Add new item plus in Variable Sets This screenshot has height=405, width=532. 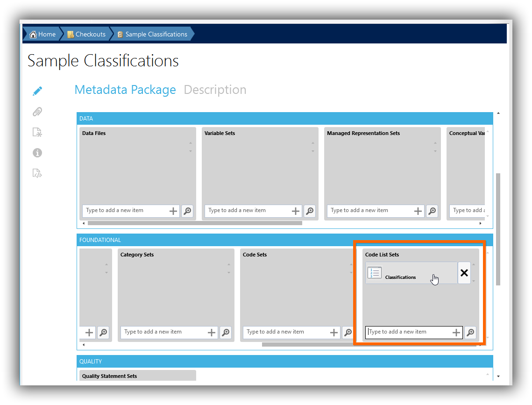click(x=296, y=211)
